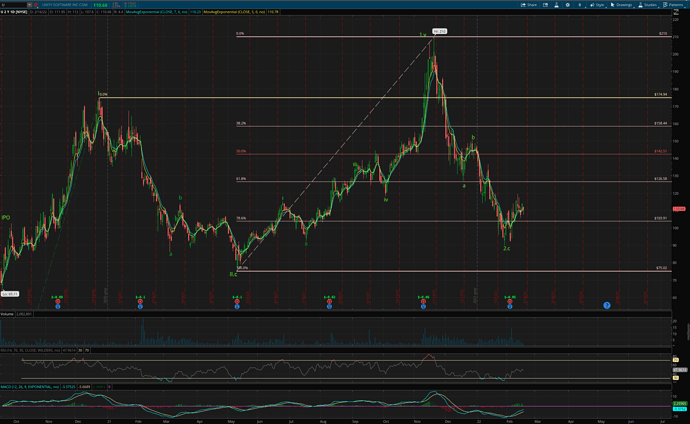Screen dimensions: 690x424
Task: Open the Patterns menu
Action: pyautogui.click(x=673, y=5)
